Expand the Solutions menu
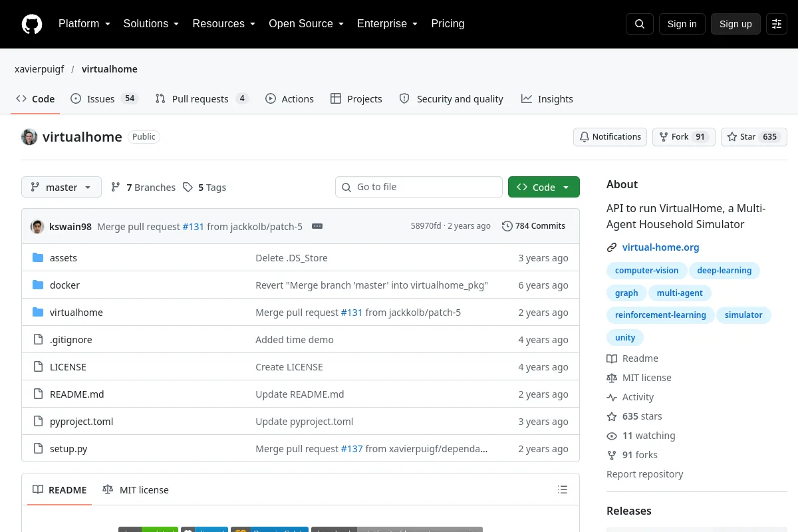This screenshot has width=798, height=532. 151,24
